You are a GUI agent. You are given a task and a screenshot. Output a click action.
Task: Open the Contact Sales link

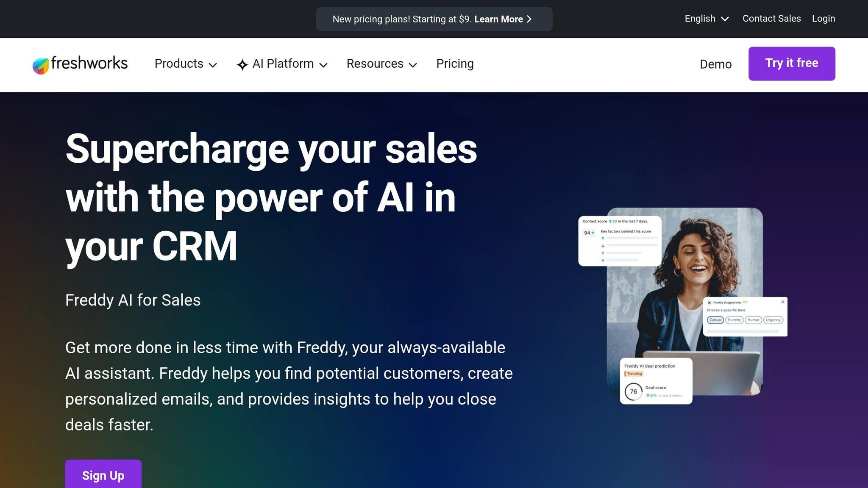pyautogui.click(x=771, y=19)
